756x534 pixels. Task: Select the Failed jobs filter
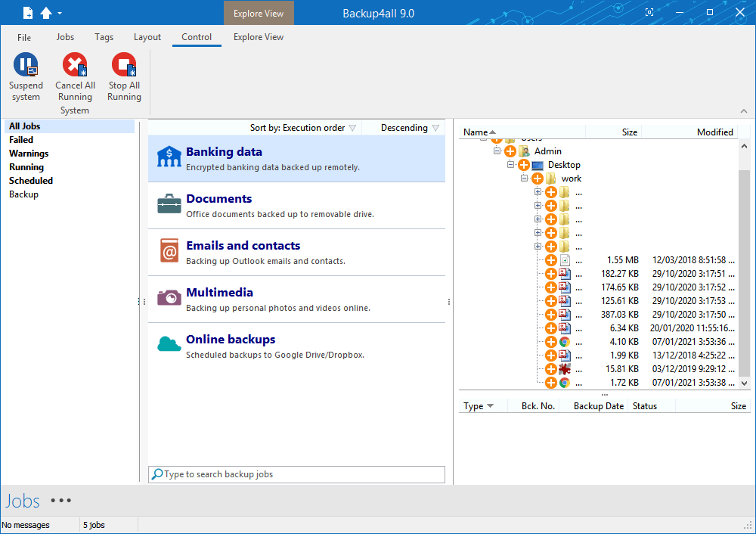[x=21, y=140]
